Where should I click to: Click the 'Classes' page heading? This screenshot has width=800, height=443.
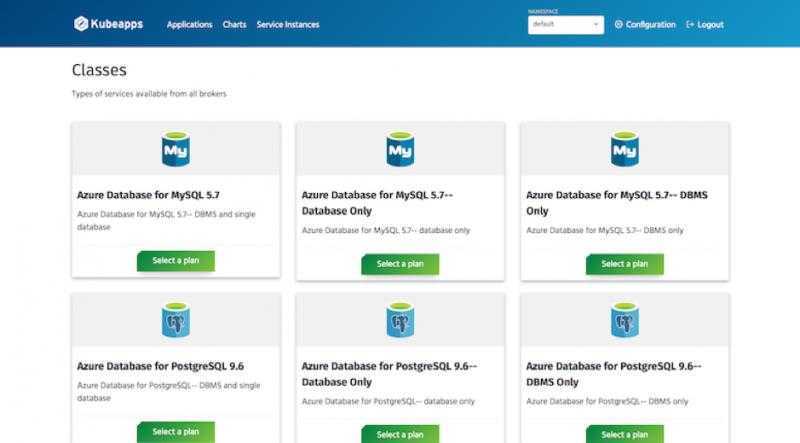coord(99,70)
